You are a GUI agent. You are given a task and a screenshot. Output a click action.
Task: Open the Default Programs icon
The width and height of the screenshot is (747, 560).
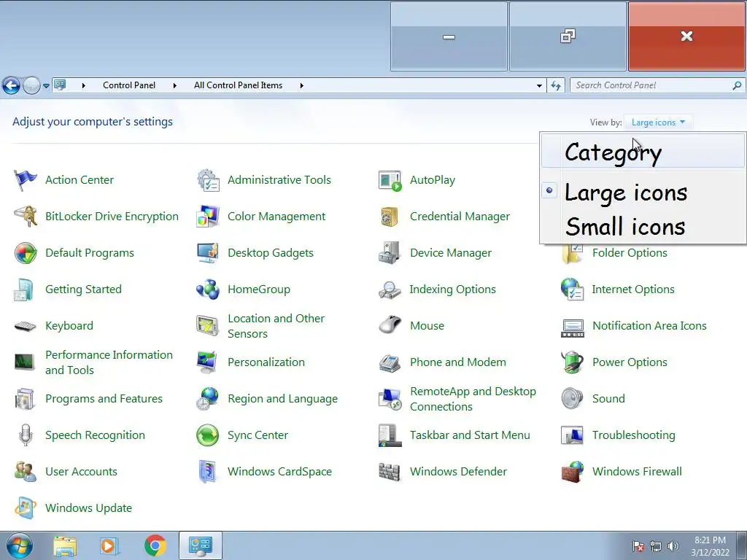[26, 253]
